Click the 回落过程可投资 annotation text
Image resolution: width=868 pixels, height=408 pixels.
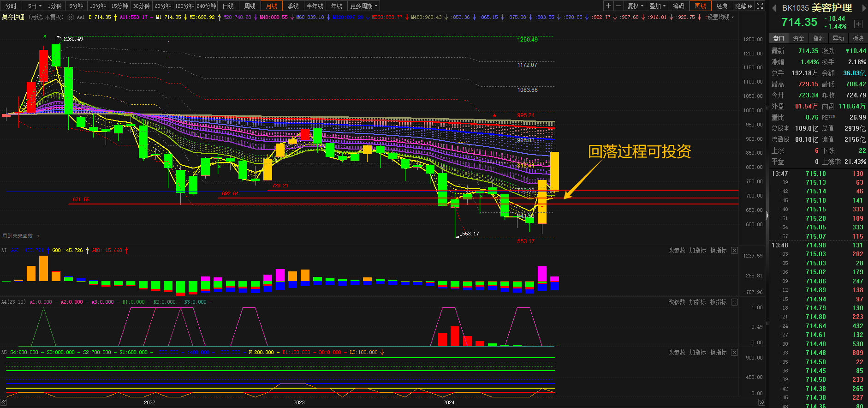click(639, 151)
